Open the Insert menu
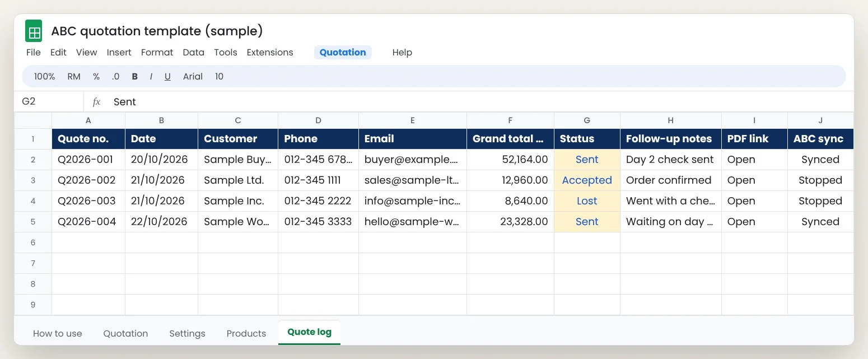Image resolution: width=868 pixels, height=359 pixels. click(119, 52)
